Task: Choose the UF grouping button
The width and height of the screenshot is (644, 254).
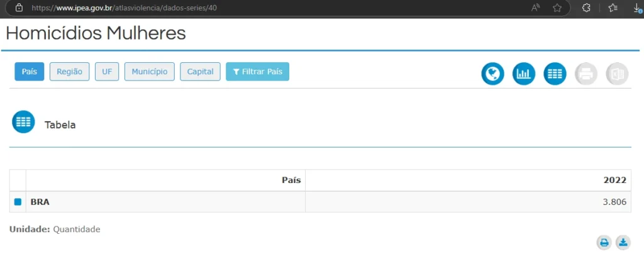Action: tap(107, 72)
